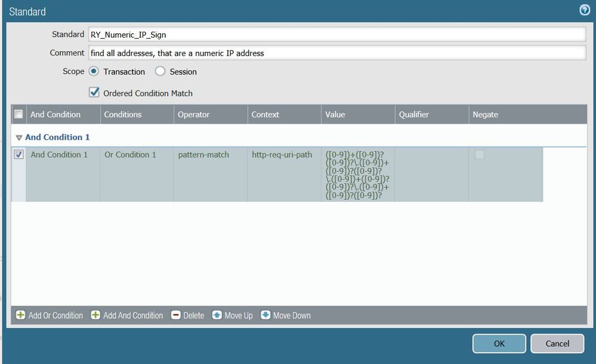This screenshot has height=364, width=596.
Task: Collapse the And Condition 1 group
Action: coord(19,137)
